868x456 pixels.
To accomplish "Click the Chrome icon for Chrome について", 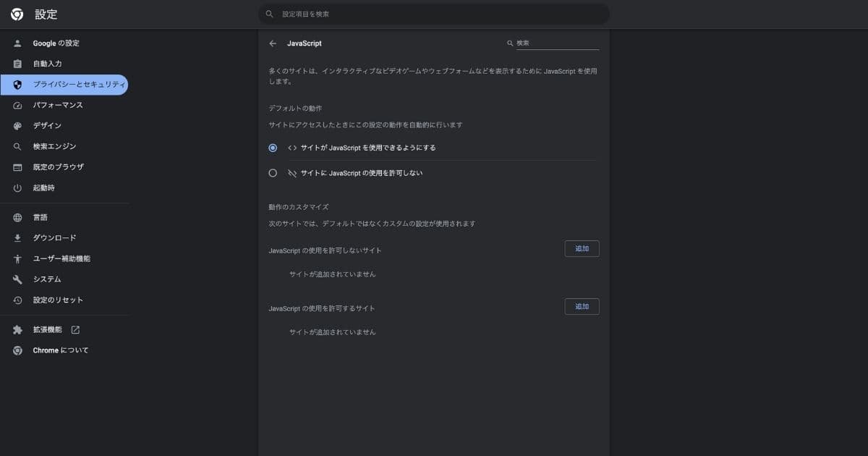I will pyautogui.click(x=17, y=350).
